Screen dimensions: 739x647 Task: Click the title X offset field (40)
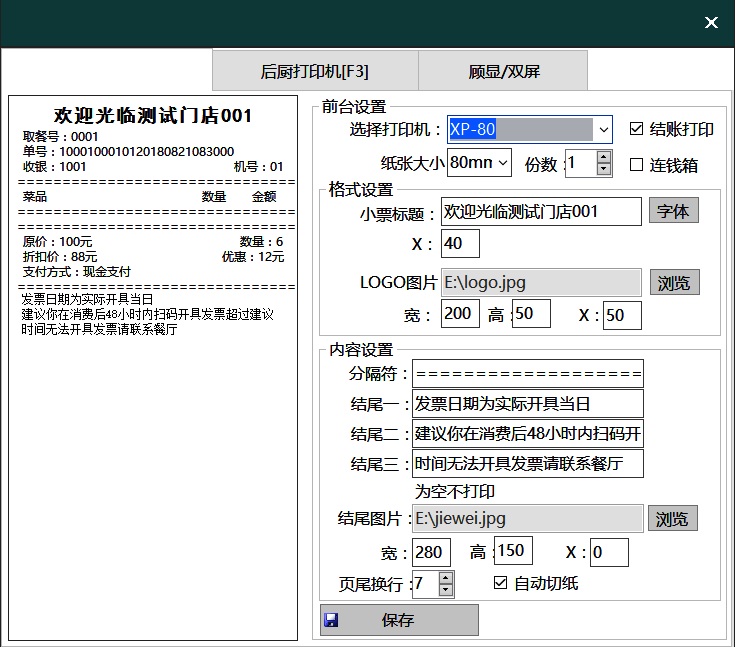pos(460,244)
